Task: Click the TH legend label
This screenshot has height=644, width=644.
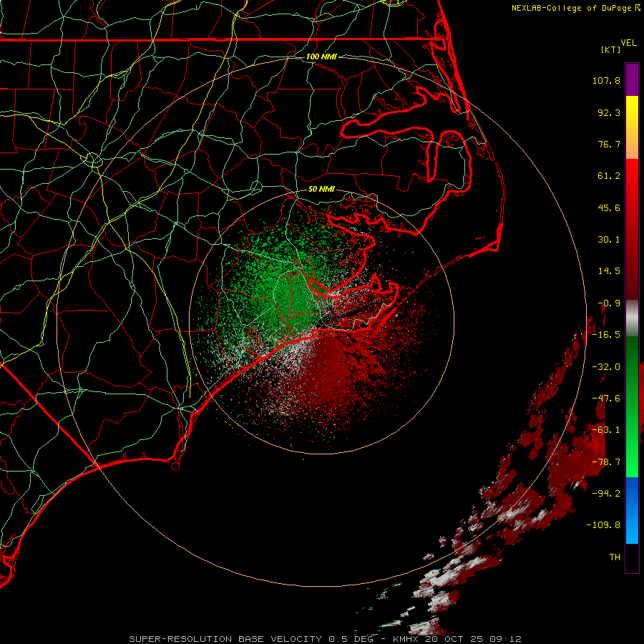Action: click(615, 557)
